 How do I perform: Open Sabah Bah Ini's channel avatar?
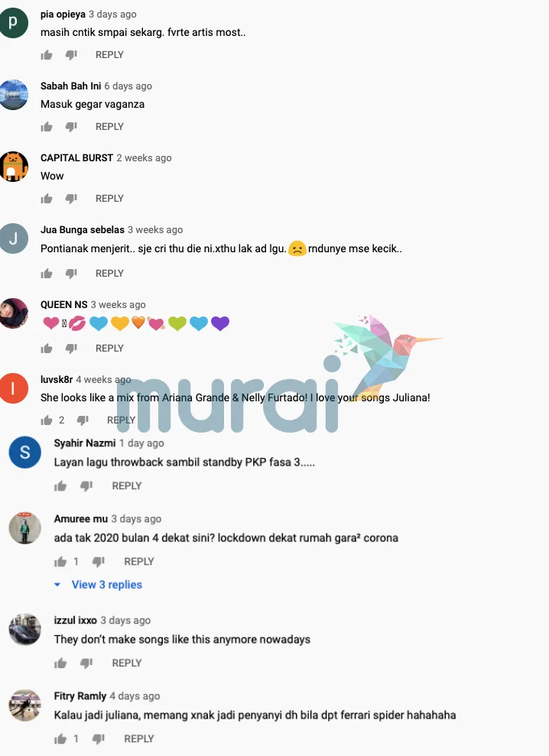point(13,95)
